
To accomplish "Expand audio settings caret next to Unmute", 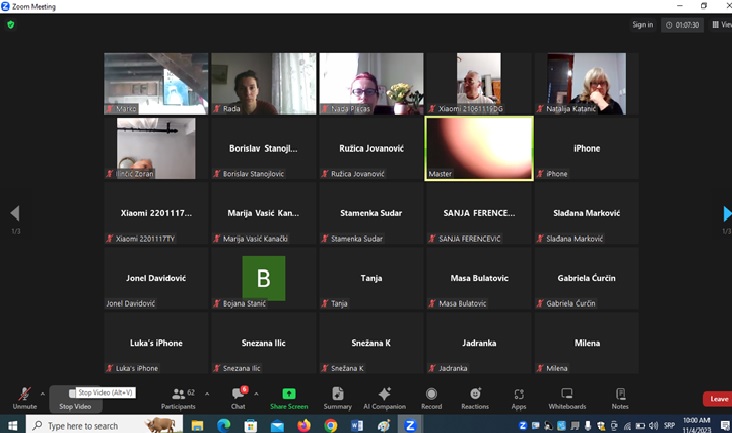I will click(42, 394).
